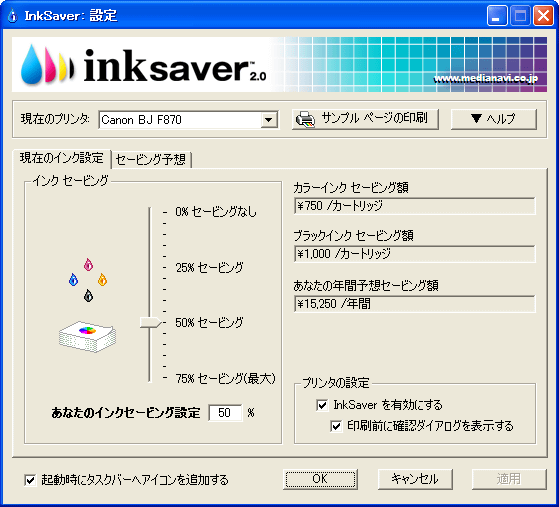Close the InkSaver settings window
The image size is (559, 507).
pyautogui.click(x=543, y=16)
